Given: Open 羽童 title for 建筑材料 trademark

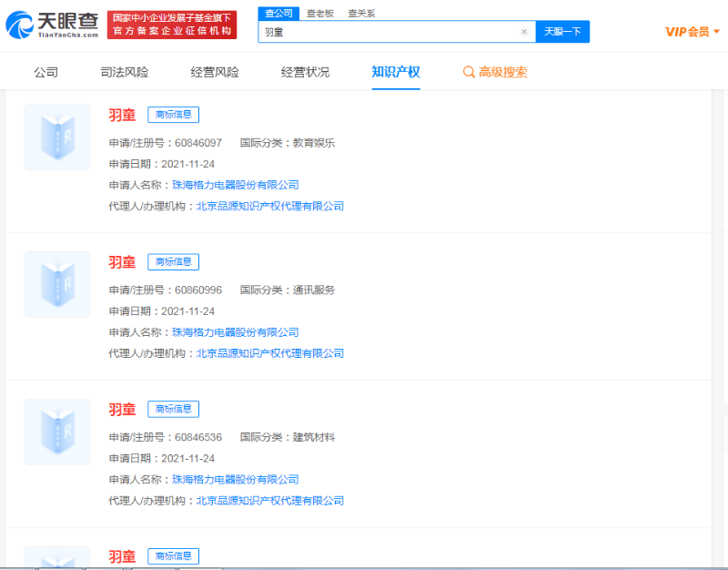Looking at the screenshot, I should click(x=122, y=409).
